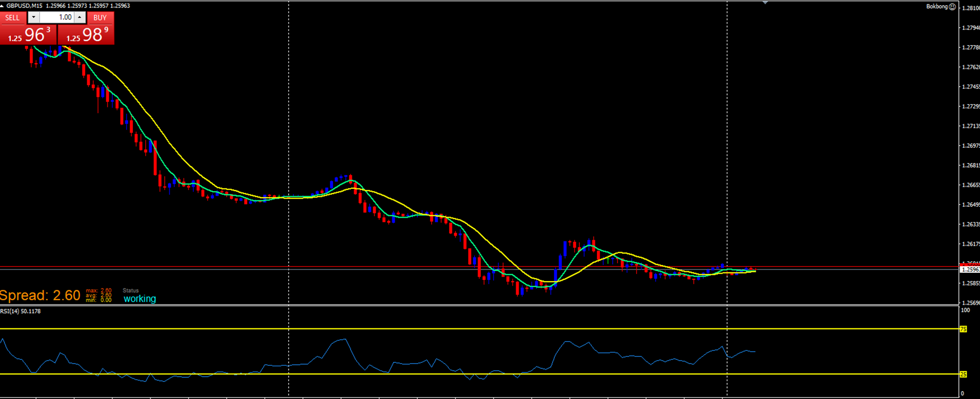
Task: Collapse one-click trading panel via triangle
Action: 2,6
